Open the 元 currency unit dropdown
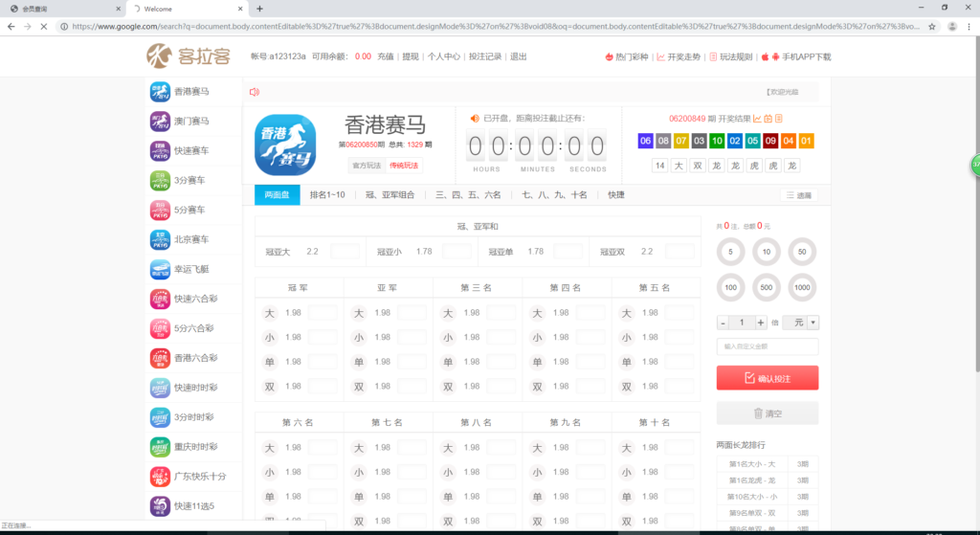The width and height of the screenshot is (980, 535). pyautogui.click(x=799, y=323)
